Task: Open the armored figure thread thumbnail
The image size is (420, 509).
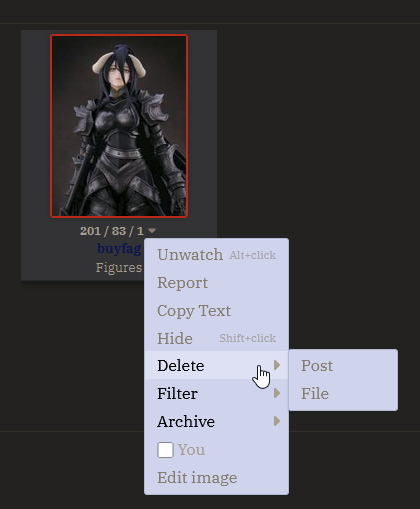Action: pyautogui.click(x=119, y=126)
